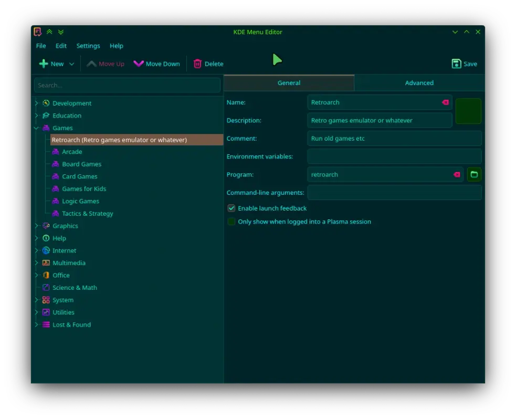Expand the Help category arrow

pos(36,238)
